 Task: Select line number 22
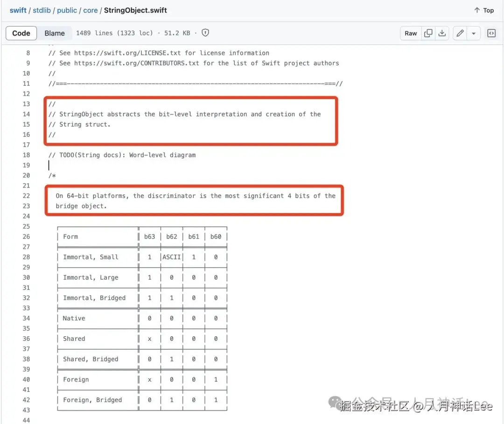pyautogui.click(x=27, y=196)
